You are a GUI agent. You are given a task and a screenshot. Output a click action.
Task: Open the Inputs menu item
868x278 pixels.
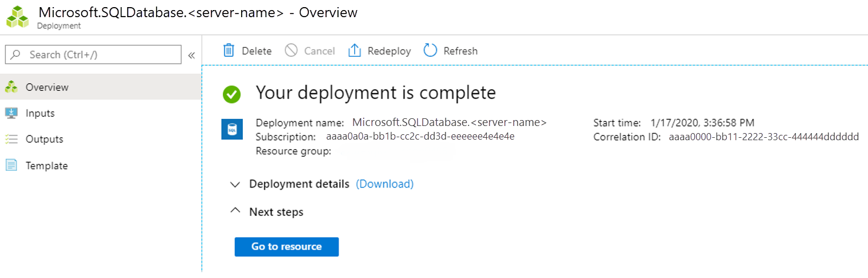[100, 113]
